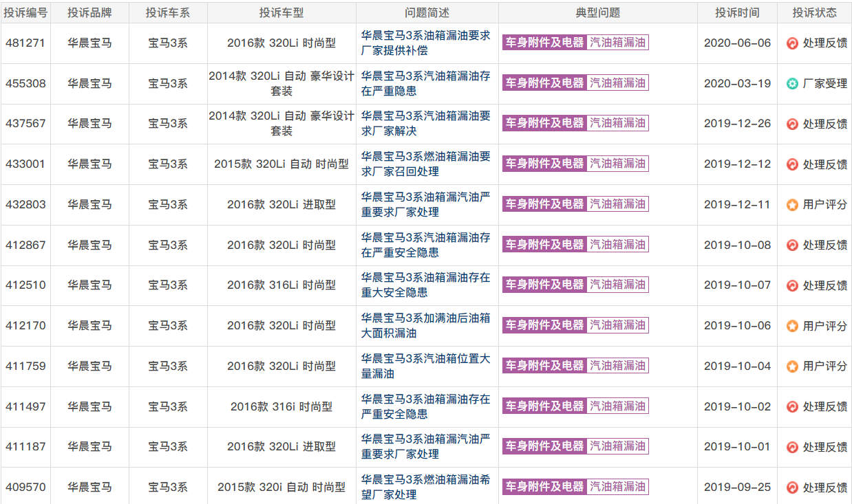Click the 投诉时间 column header
Viewport: 852px width, 504px height.
[737, 12]
